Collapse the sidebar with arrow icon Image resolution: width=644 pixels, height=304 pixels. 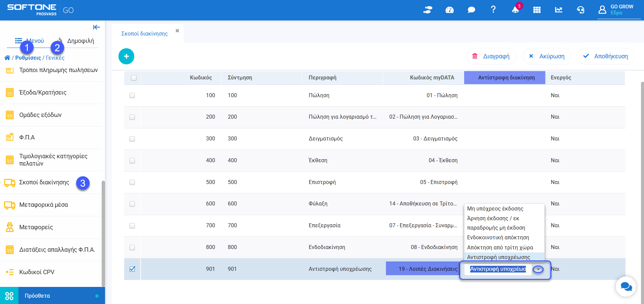coord(96,27)
